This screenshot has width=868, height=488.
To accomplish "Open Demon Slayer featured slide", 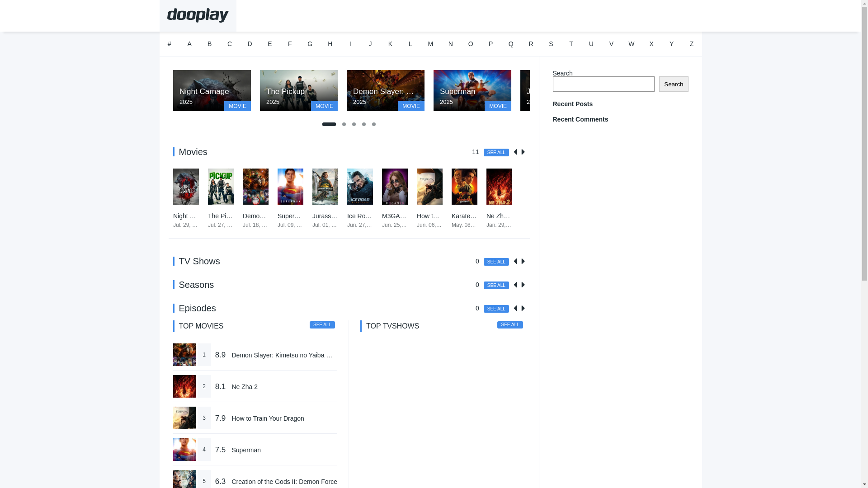I will pos(386,90).
